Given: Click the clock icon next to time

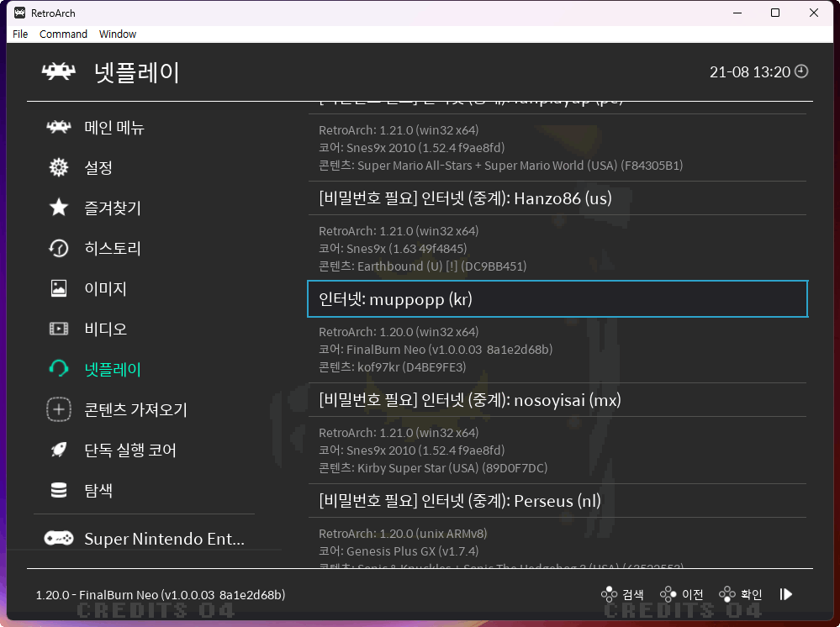Looking at the screenshot, I should tap(801, 71).
